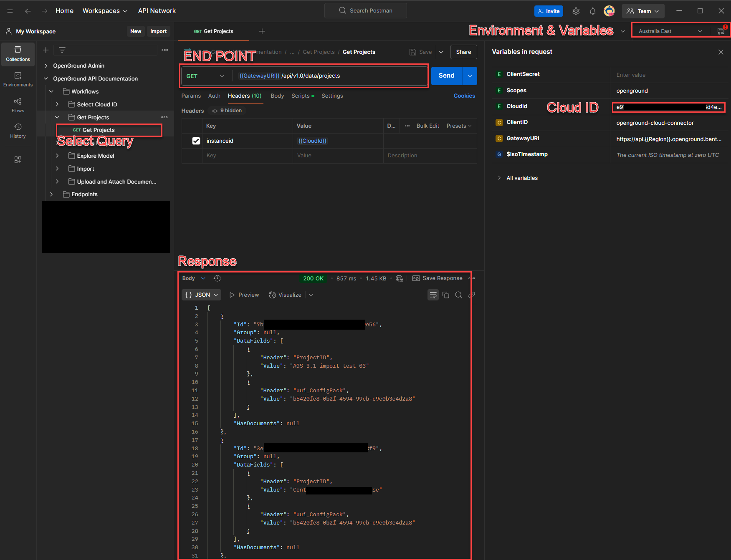This screenshot has width=731, height=560.
Task: Copy response link icon
Action: 472,295
